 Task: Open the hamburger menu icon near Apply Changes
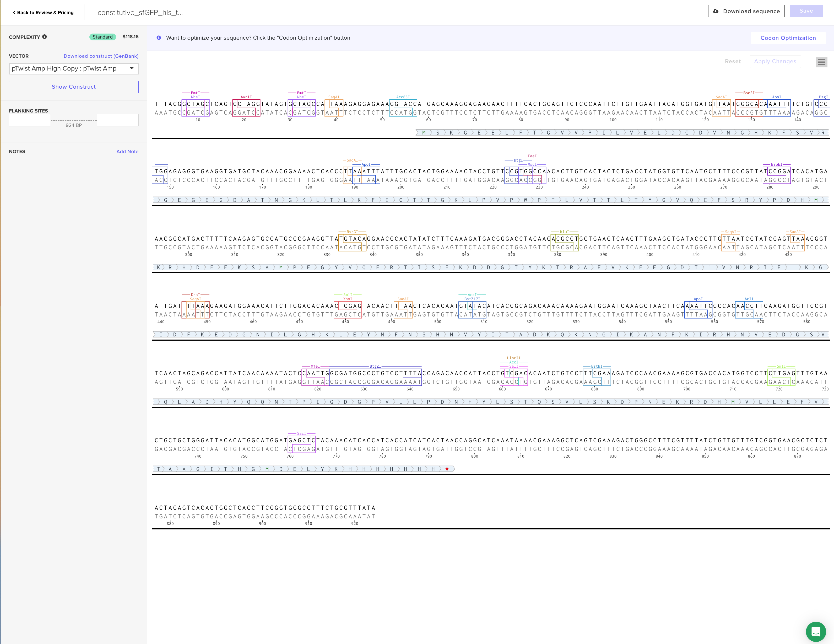tap(821, 62)
